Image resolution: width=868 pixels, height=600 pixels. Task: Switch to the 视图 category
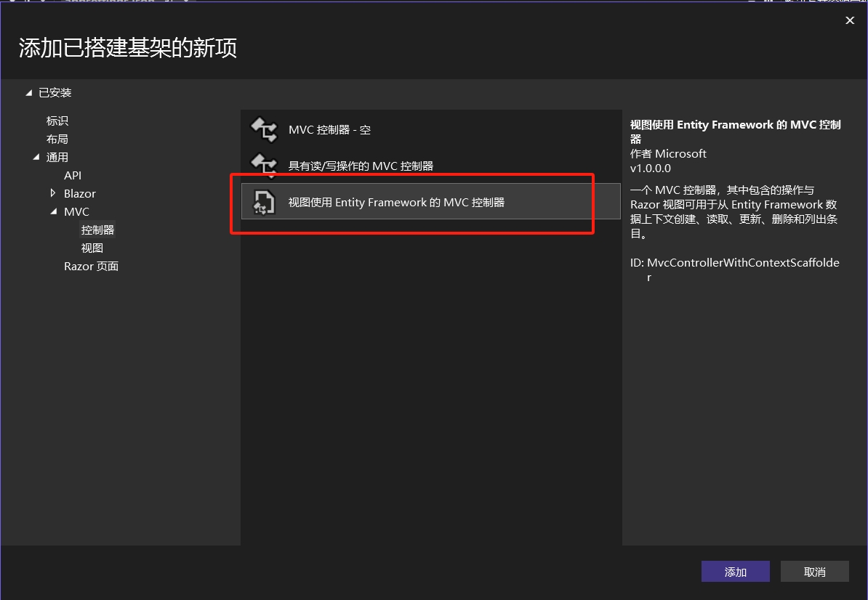click(93, 248)
